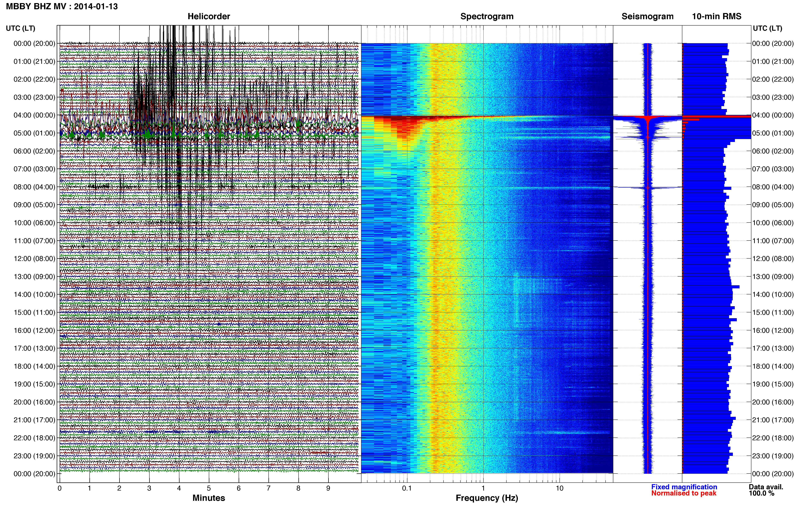The height and width of the screenshot is (508, 812).
Task: Click left time label 16:00 (12:00)
Action: point(34,330)
